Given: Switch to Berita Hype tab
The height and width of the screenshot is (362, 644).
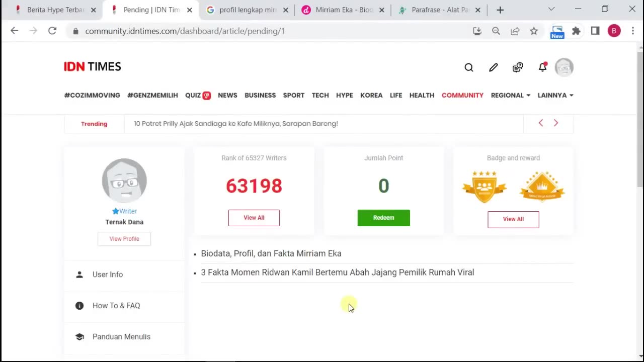Looking at the screenshot, I should [54, 10].
